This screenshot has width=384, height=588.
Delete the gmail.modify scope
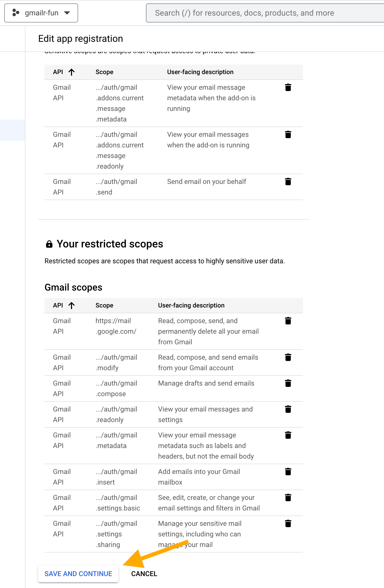[288, 357]
